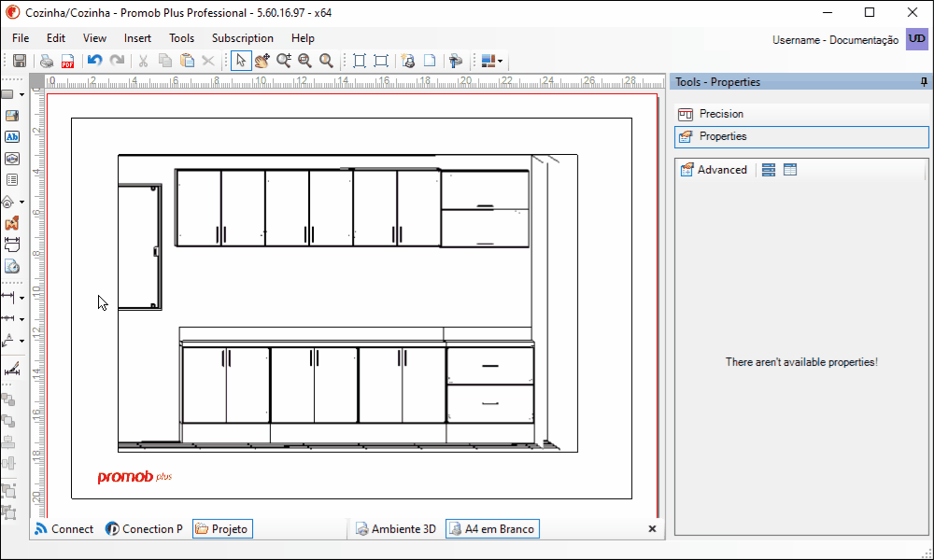Image resolution: width=934 pixels, height=560 pixels.
Task: Click the Save floppy disk icon
Action: [20, 61]
